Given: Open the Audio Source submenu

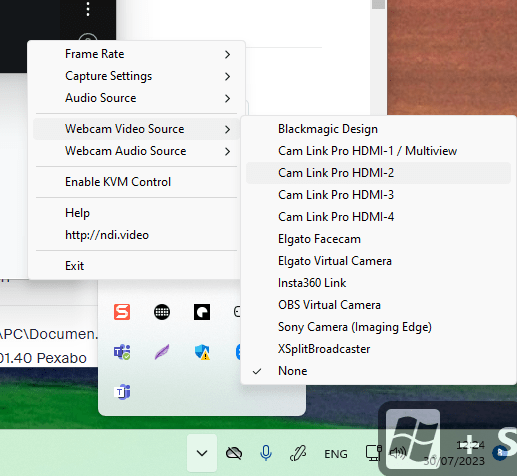Looking at the screenshot, I should [x=136, y=98].
